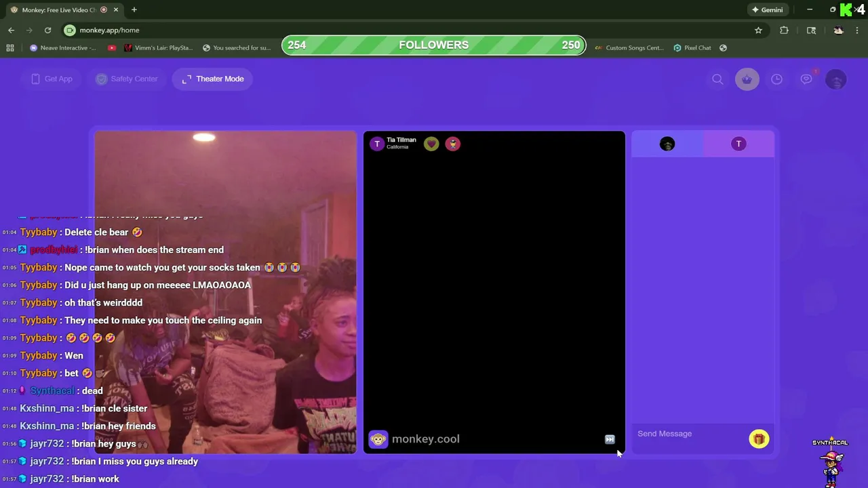Skip to next match with fast-forward icon
The height and width of the screenshot is (488, 868).
(x=610, y=440)
